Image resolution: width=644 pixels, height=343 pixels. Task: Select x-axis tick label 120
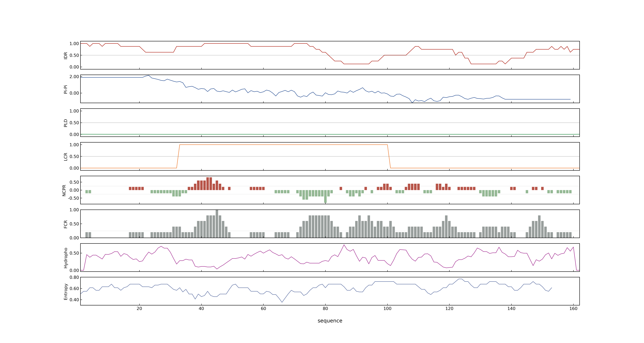coord(449,308)
